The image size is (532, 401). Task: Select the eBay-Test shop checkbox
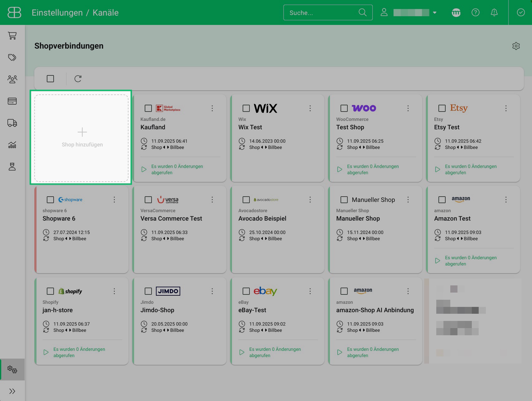tap(246, 291)
